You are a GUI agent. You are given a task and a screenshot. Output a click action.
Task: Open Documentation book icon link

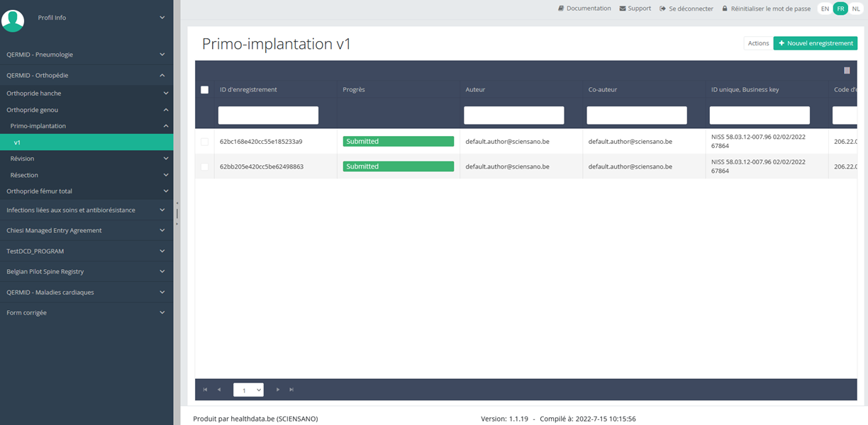point(561,8)
